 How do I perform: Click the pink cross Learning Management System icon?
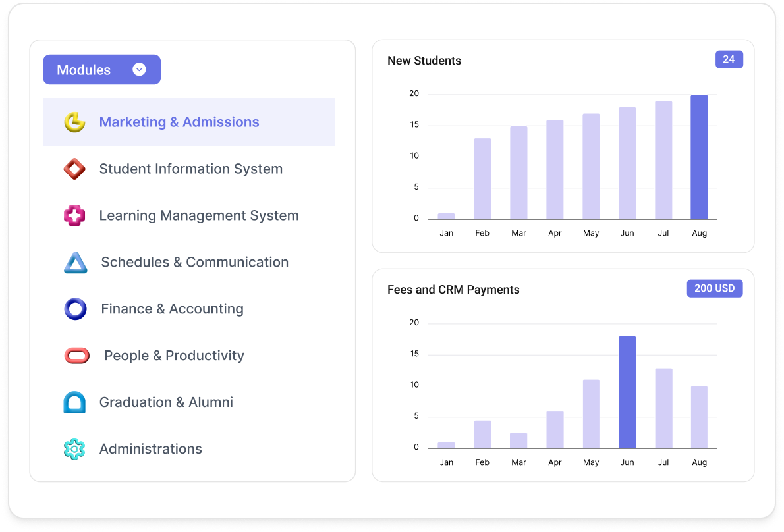74,215
